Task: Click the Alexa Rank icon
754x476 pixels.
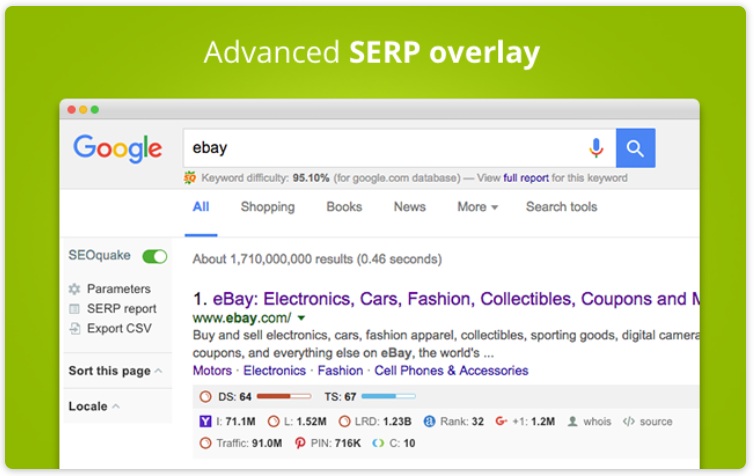Action: pos(429,422)
